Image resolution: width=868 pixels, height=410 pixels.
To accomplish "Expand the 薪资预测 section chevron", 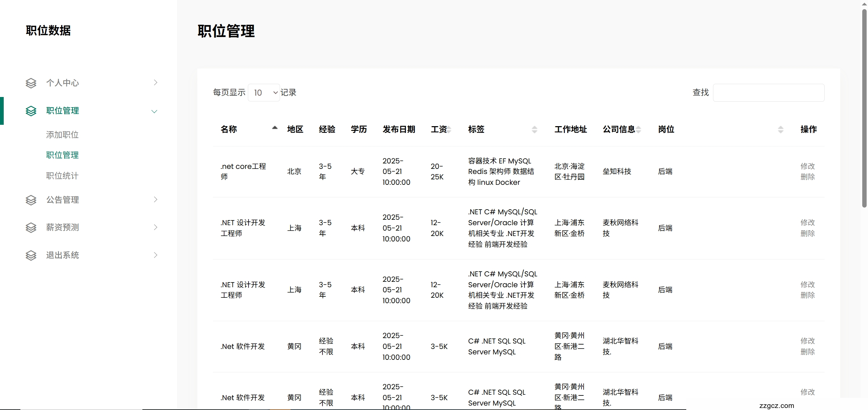I will click(x=156, y=228).
